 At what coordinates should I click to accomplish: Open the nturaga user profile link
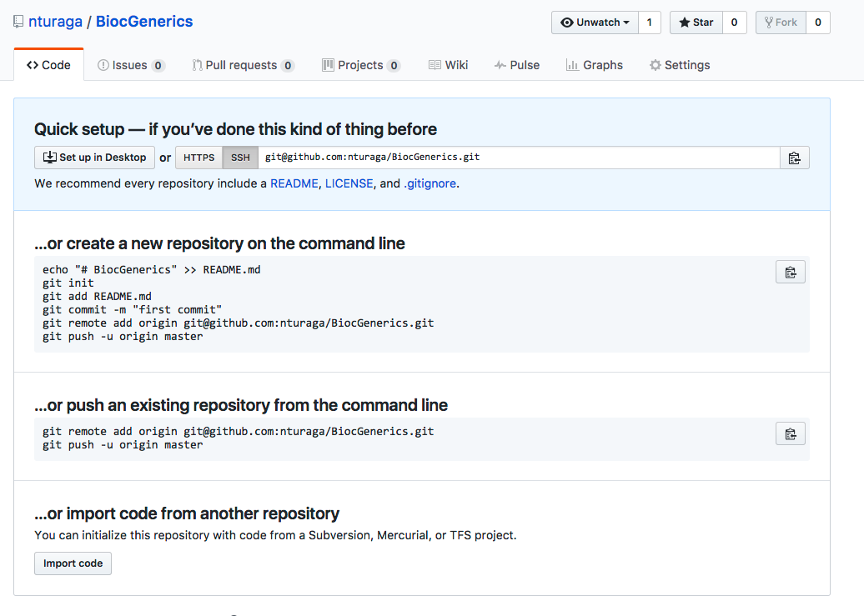coord(55,22)
